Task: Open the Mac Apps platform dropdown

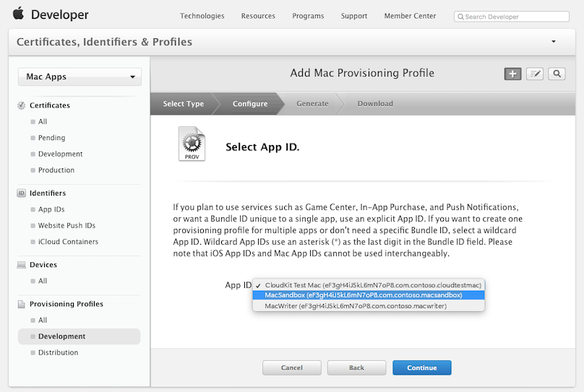Action: (80, 77)
